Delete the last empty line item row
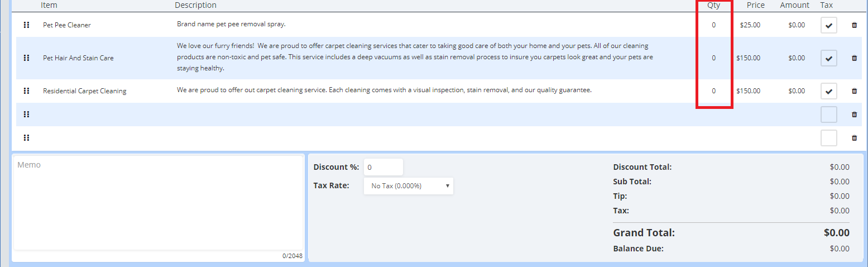The image size is (868, 267). (854, 138)
